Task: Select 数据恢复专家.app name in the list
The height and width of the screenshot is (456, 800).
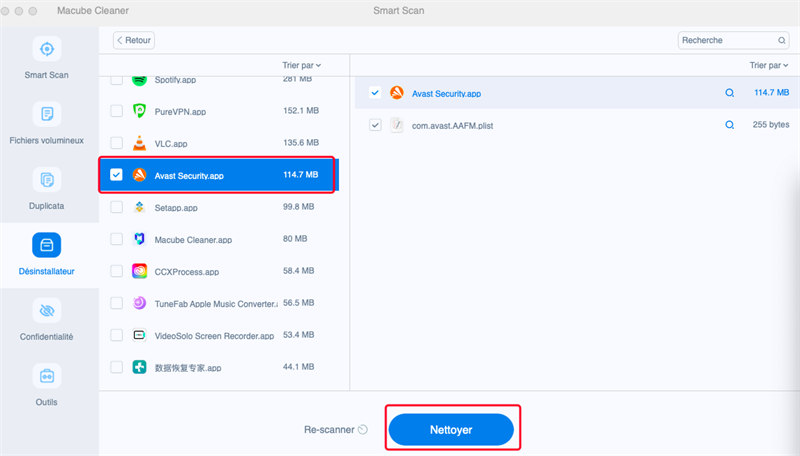Action: coord(188,368)
